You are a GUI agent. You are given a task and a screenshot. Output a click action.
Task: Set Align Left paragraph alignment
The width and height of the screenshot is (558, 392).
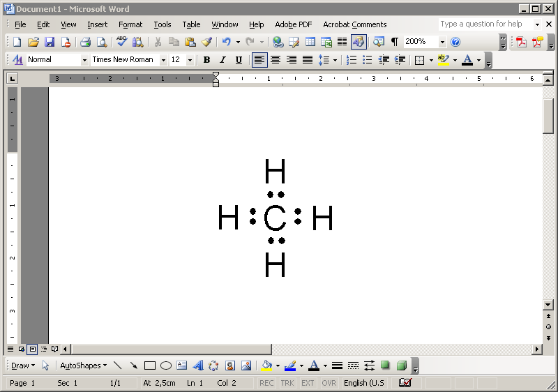259,60
